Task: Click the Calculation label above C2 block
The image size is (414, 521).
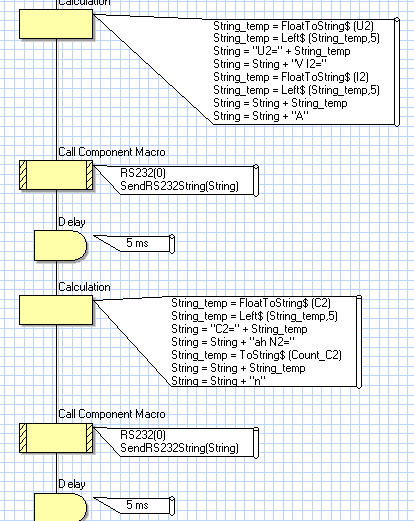Action: [x=84, y=287]
